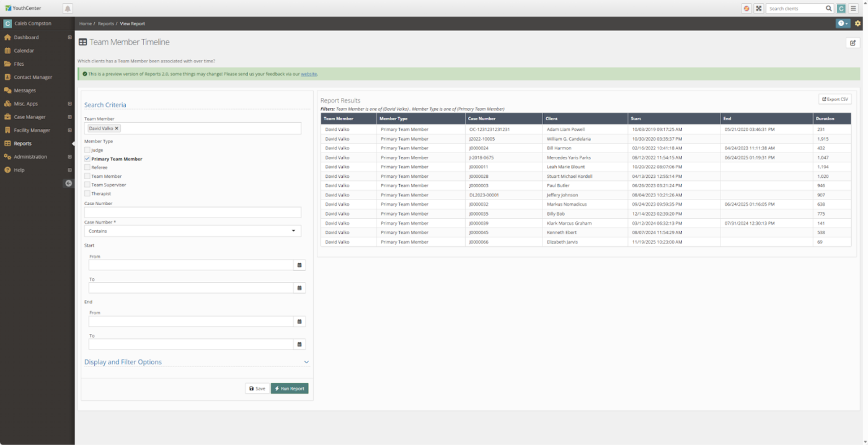Open calendar picker for Start From

point(299,265)
